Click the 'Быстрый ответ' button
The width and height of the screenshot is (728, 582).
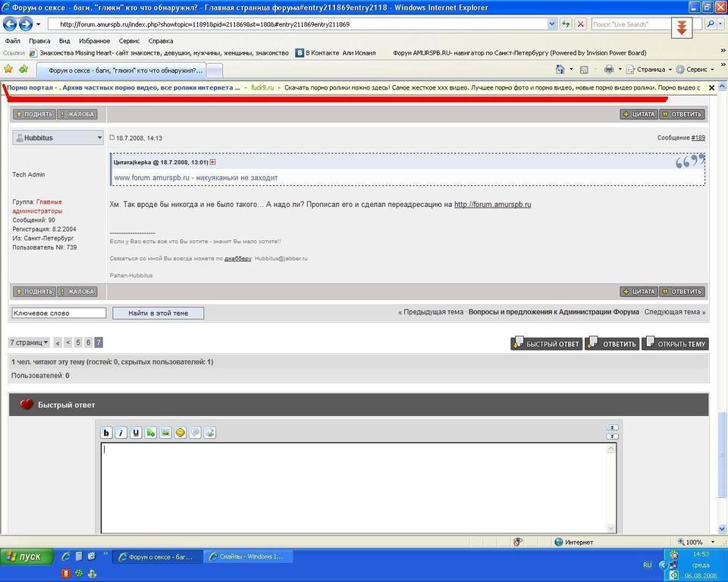[x=546, y=343]
